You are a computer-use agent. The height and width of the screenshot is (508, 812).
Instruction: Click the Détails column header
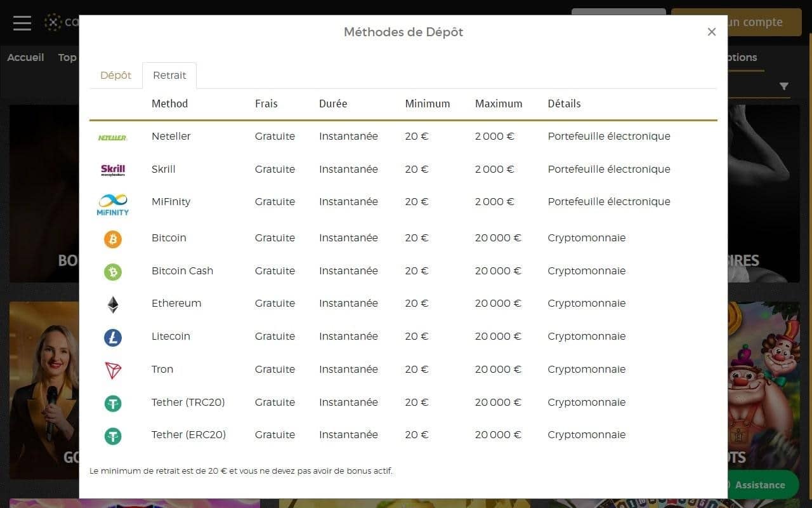pyautogui.click(x=564, y=104)
